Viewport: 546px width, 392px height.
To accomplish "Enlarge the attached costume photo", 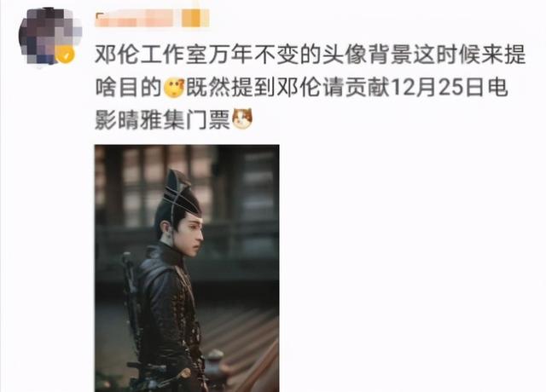I will pos(187,268).
